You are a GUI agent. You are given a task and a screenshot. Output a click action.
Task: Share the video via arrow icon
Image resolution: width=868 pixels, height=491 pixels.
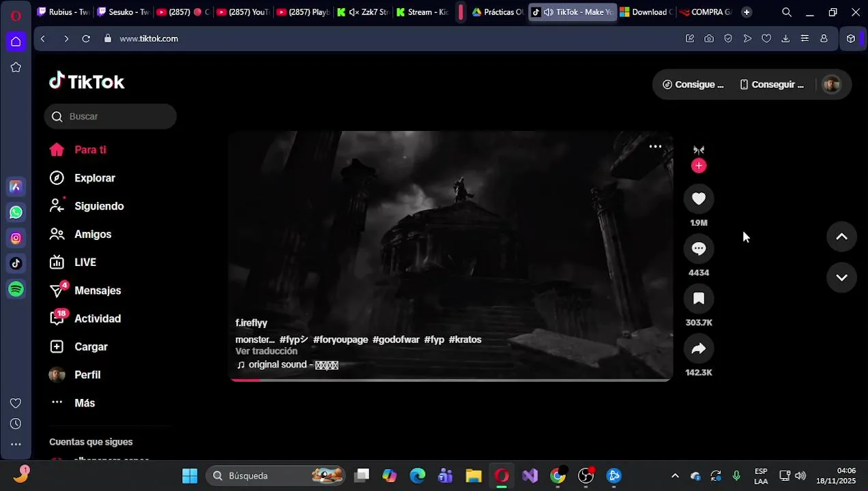(x=698, y=348)
